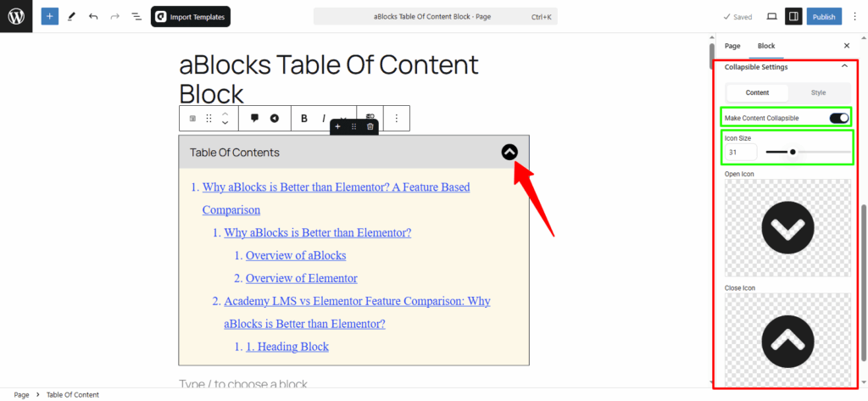
Task: Click the block type icon in block toolbar
Action: click(192, 119)
